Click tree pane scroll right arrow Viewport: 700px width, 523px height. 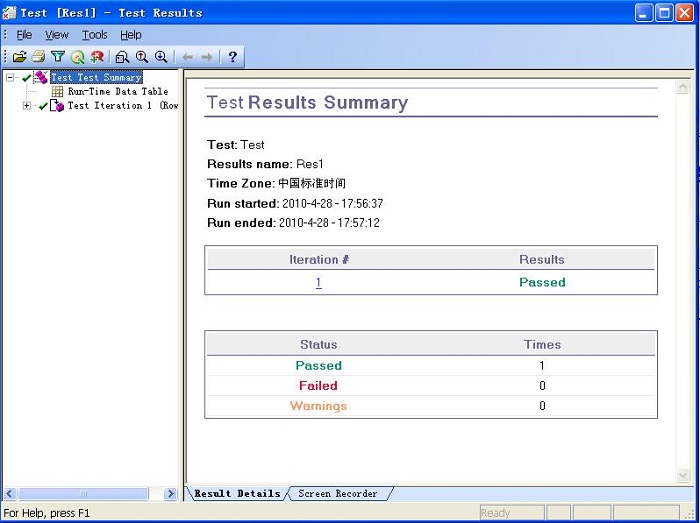pyautogui.click(x=170, y=493)
